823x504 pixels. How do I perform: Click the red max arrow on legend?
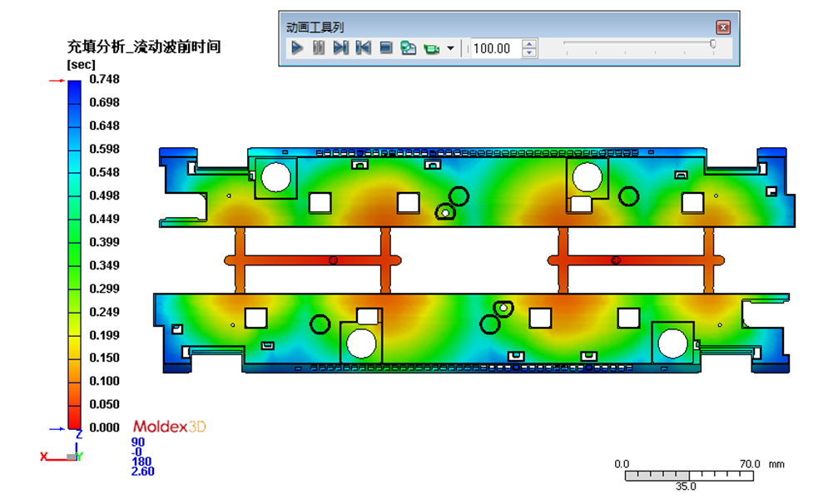(x=57, y=81)
